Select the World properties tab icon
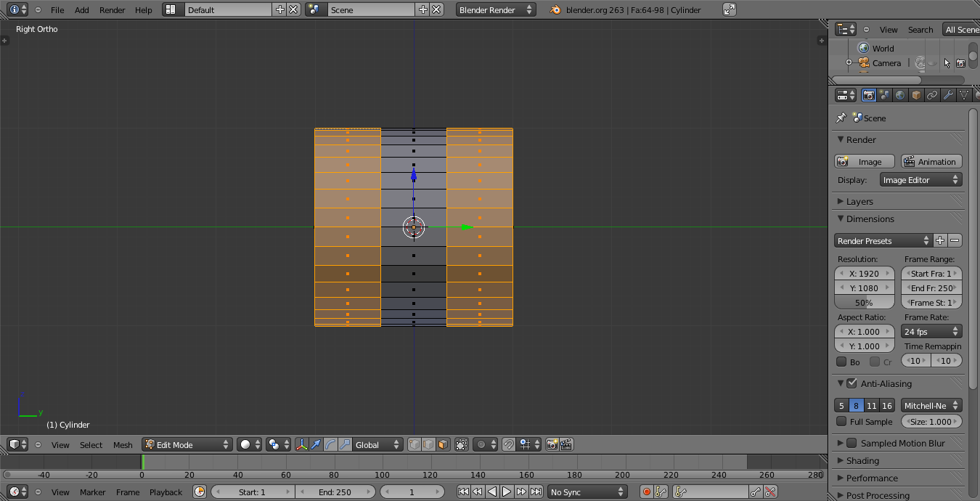Image resolution: width=980 pixels, height=501 pixels. click(x=900, y=95)
